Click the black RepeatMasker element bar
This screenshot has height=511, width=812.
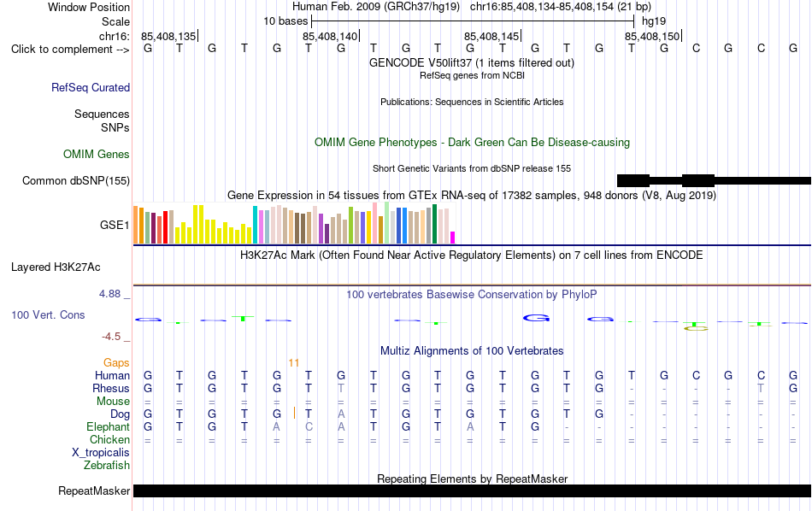(473, 490)
